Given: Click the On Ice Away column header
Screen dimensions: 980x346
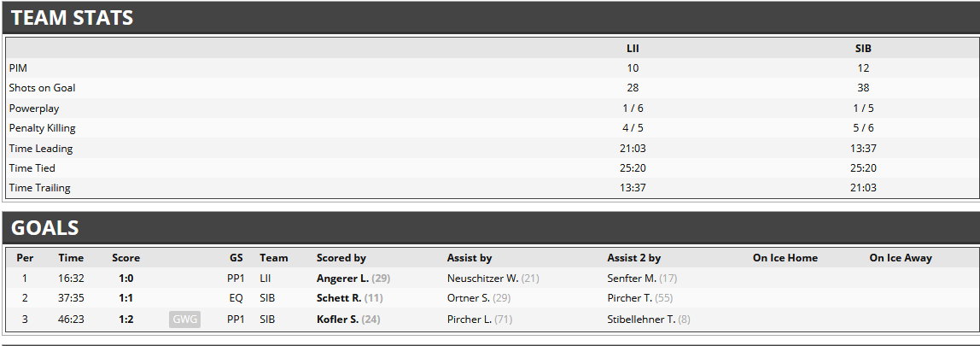Looking at the screenshot, I should tap(900, 258).
